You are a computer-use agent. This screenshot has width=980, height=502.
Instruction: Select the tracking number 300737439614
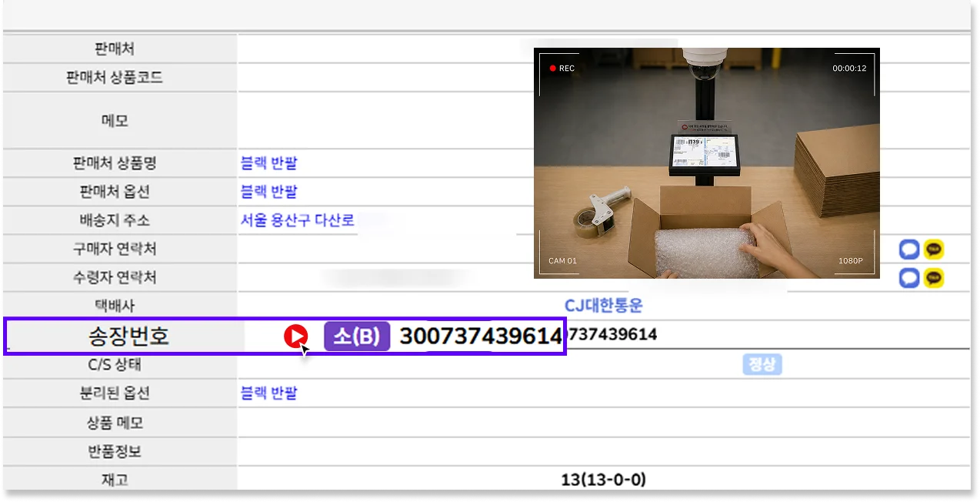pyautogui.click(x=481, y=337)
